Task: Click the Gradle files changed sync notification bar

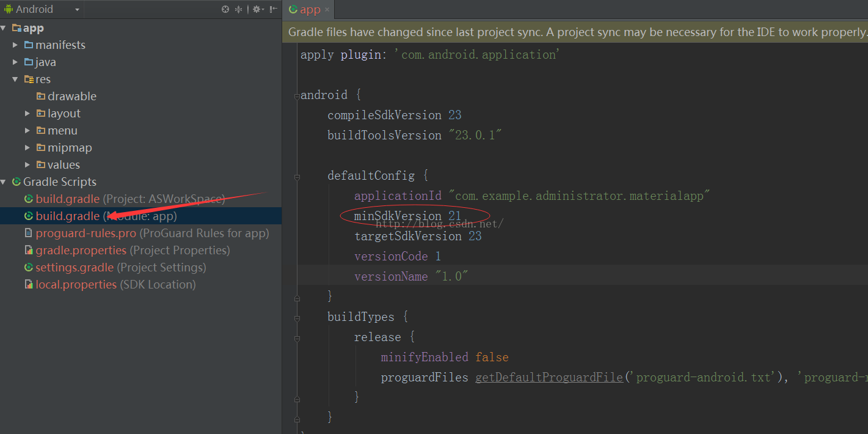Action: coord(575,32)
